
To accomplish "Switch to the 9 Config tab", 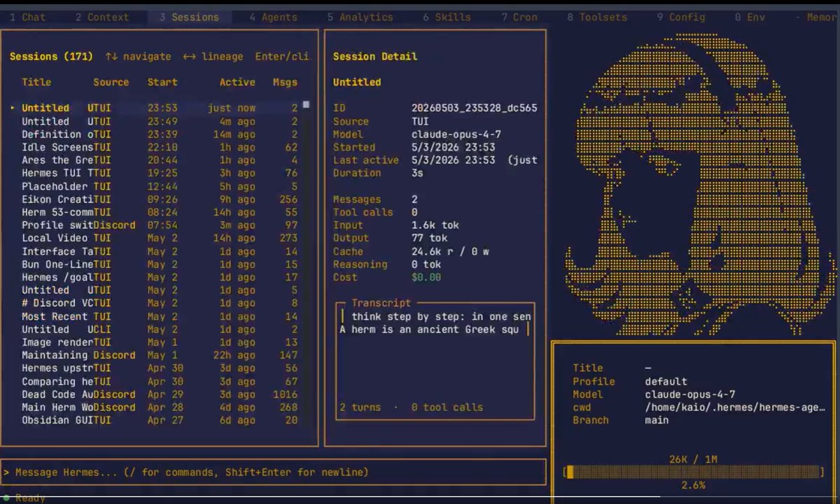I will (681, 17).
